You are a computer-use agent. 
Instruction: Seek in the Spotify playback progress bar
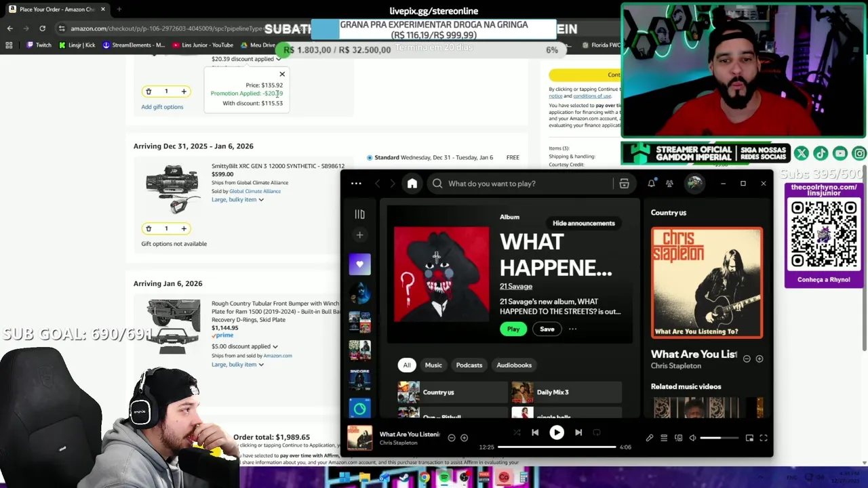point(557,447)
